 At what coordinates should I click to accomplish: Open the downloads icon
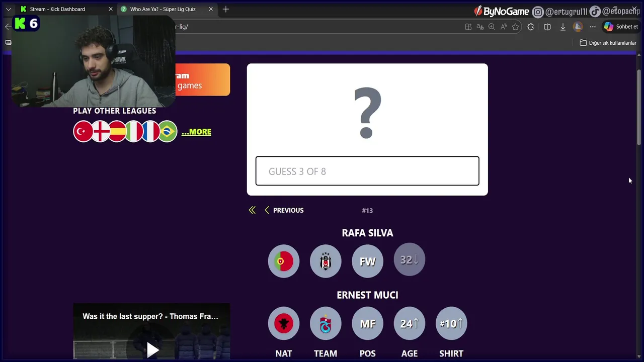[563, 27]
